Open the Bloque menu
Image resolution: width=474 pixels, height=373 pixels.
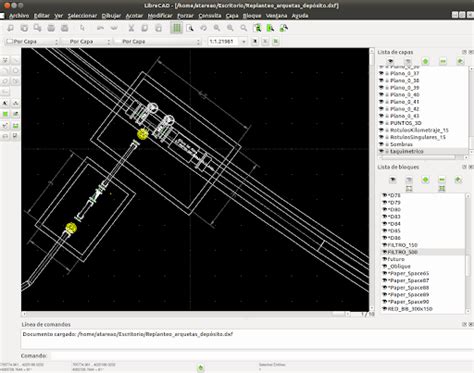(252, 16)
